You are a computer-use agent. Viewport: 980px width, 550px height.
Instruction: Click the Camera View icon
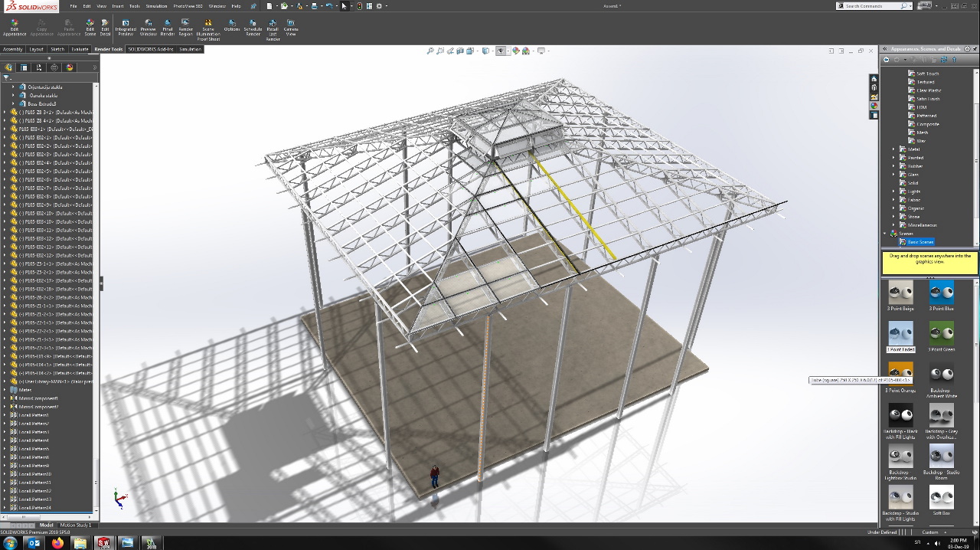[x=291, y=27]
